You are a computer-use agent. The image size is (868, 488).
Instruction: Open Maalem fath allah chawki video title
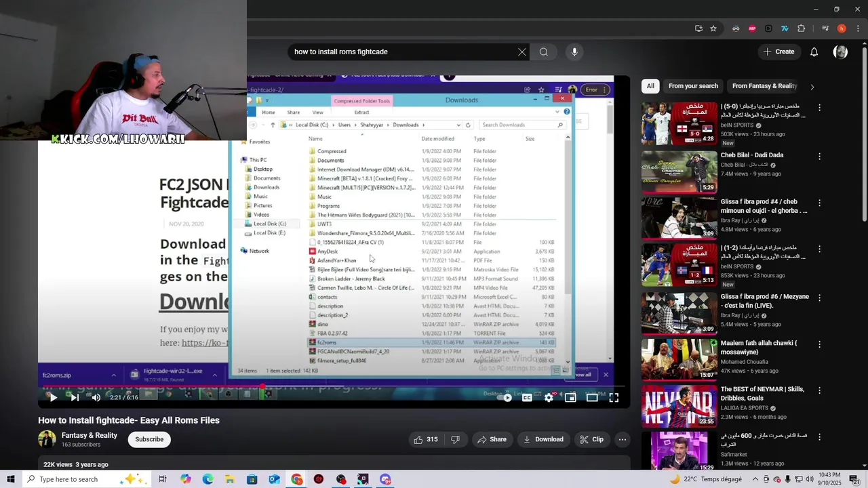tap(758, 348)
